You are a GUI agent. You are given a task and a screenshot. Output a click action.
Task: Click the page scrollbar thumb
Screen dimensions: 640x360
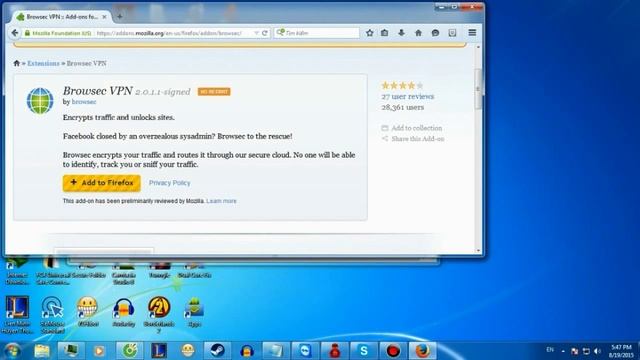point(478,89)
